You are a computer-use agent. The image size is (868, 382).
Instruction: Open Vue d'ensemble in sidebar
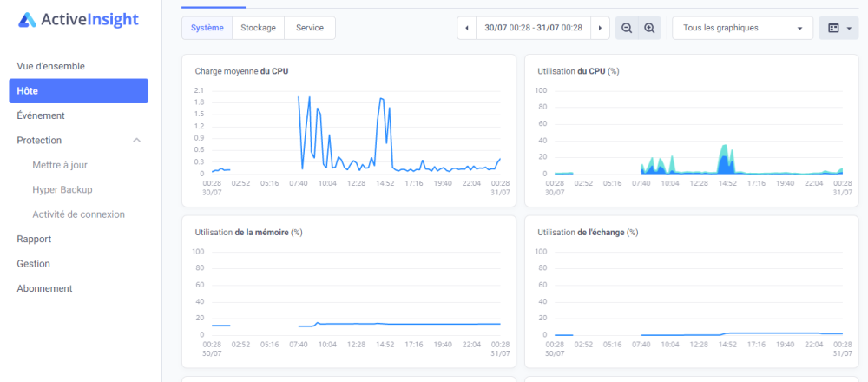click(x=51, y=66)
